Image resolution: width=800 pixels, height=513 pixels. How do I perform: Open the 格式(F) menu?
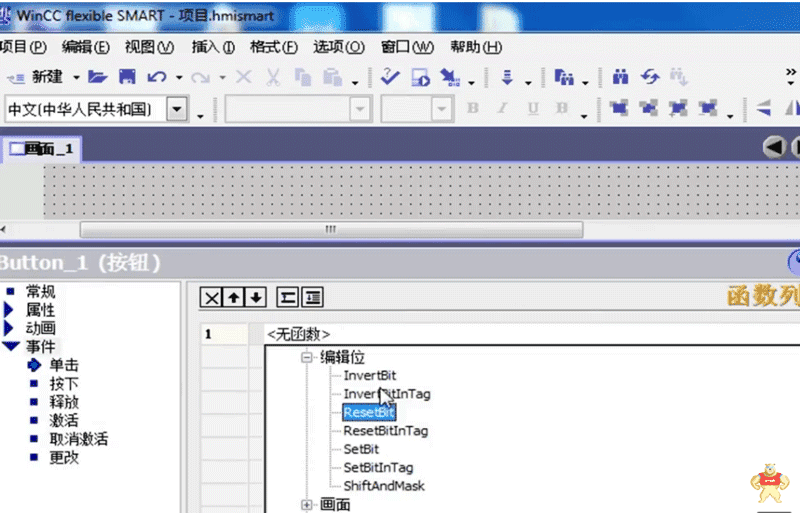click(x=273, y=47)
